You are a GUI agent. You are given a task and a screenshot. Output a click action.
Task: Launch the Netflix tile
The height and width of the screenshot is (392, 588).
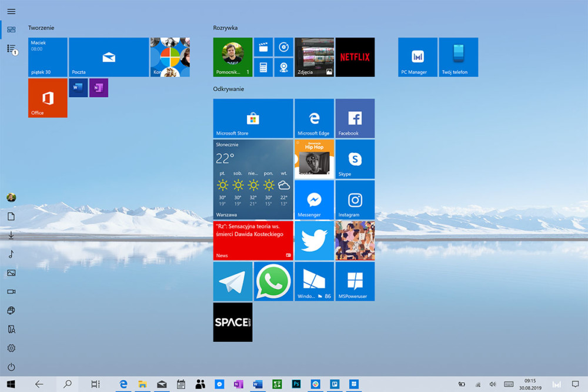coord(355,57)
